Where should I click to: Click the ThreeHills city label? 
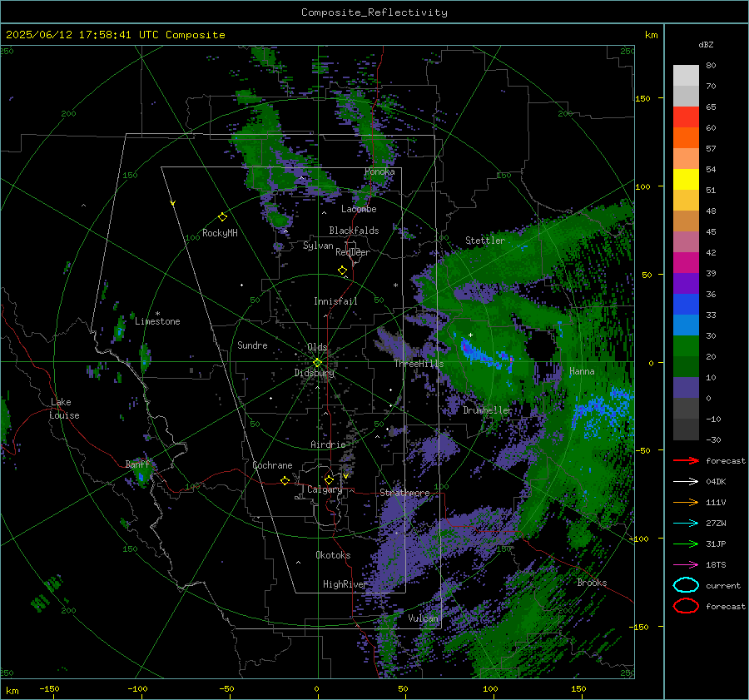[x=419, y=364]
